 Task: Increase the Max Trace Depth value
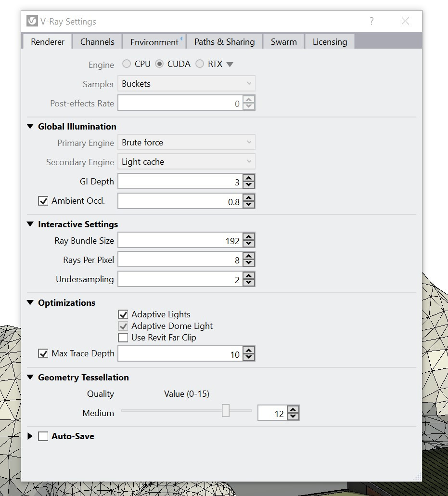pos(249,350)
